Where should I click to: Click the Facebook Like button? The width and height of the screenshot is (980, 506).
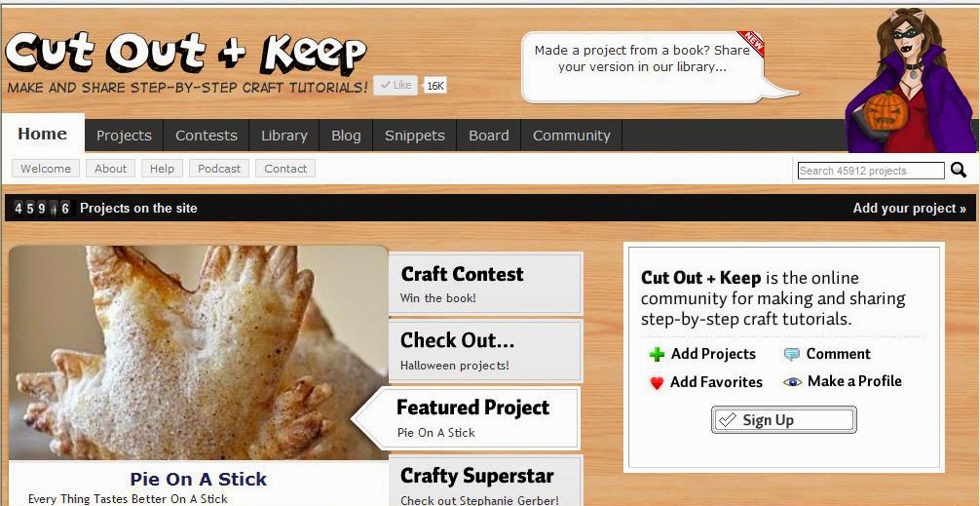[396, 85]
